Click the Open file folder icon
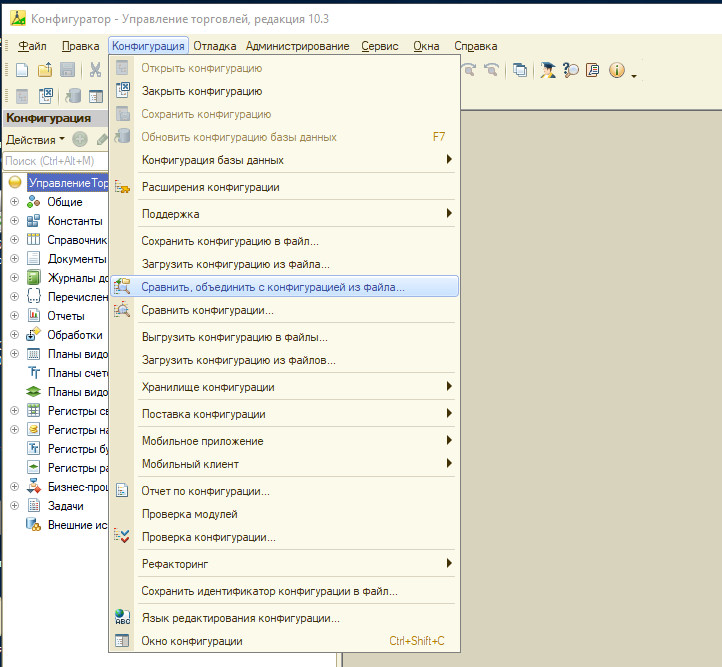The height and width of the screenshot is (667, 722). coord(45,70)
